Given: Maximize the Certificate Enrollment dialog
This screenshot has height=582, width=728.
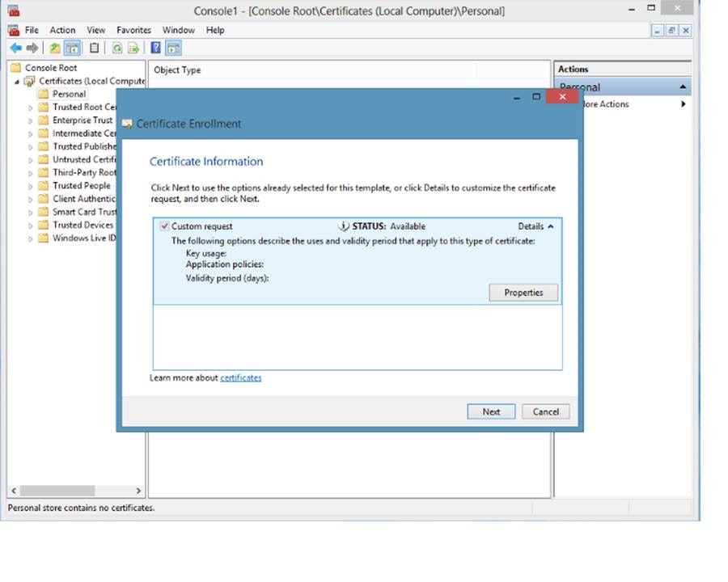Looking at the screenshot, I should [x=536, y=96].
